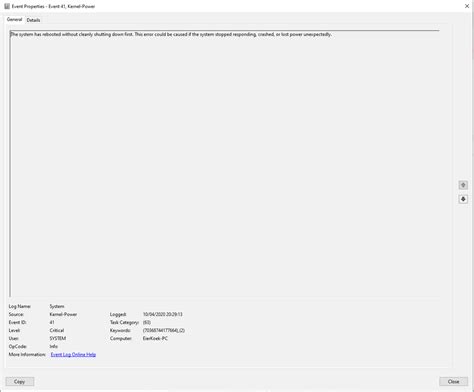Close the Event Properties dialog with X
This screenshot has height=392, width=474.
(x=467, y=6)
